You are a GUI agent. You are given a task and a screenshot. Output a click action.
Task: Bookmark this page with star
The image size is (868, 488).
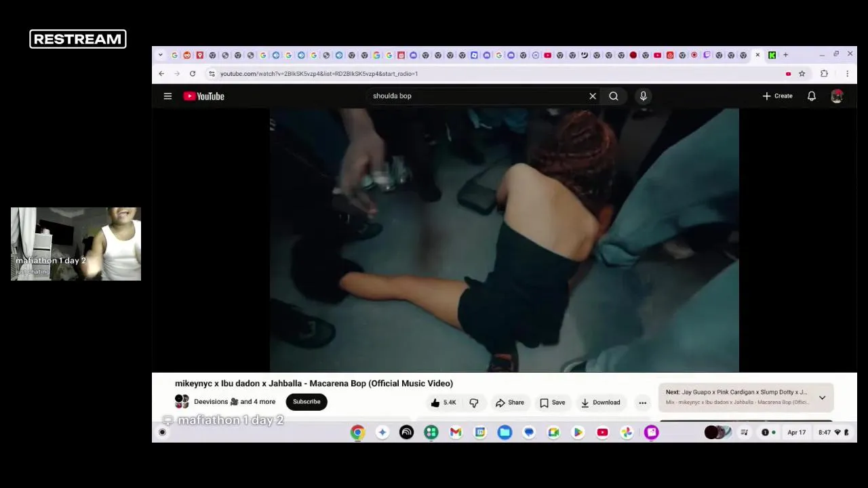click(802, 74)
